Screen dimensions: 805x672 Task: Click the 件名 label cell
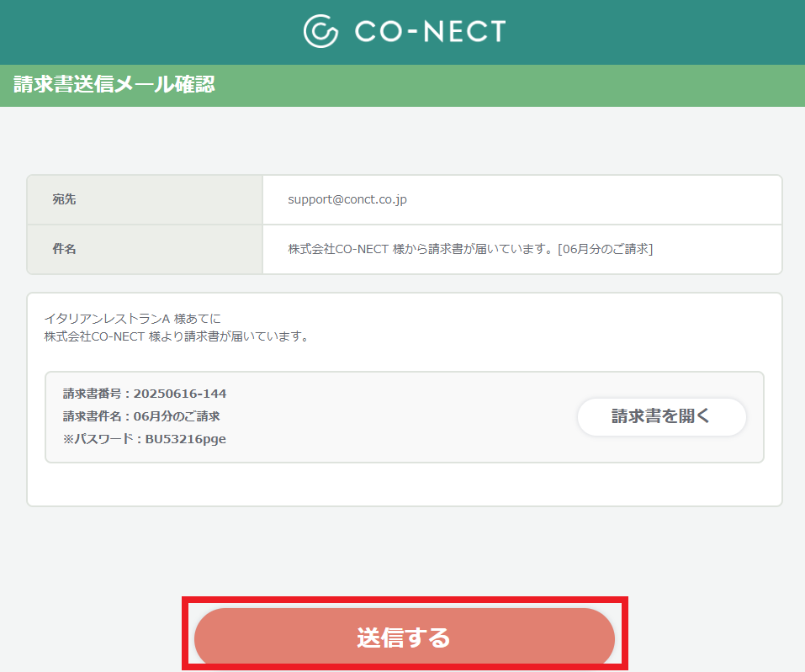[145, 249]
